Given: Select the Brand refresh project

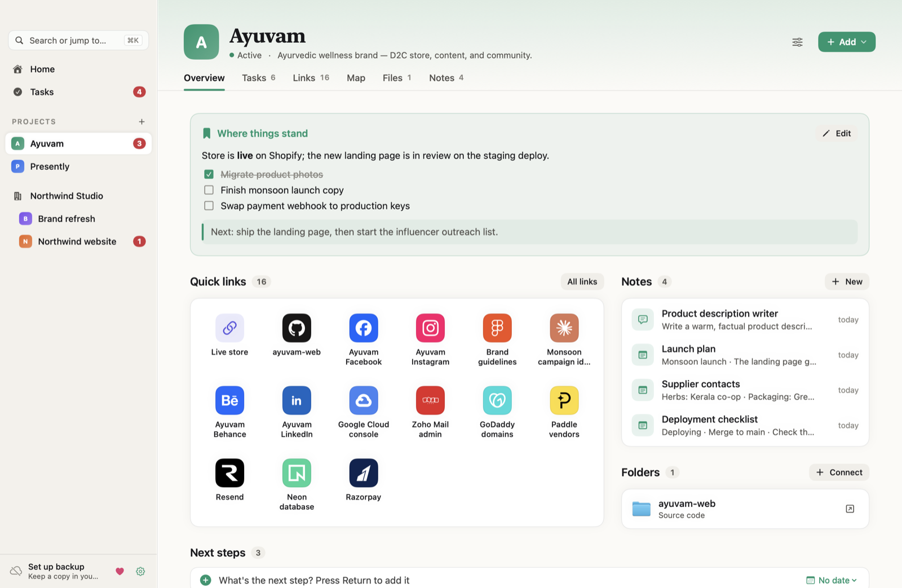Looking at the screenshot, I should (78, 219).
